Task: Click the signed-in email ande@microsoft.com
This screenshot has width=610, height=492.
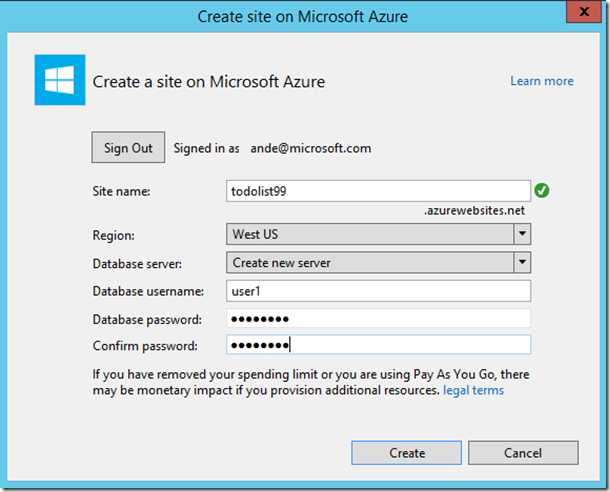Action: point(311,148)
